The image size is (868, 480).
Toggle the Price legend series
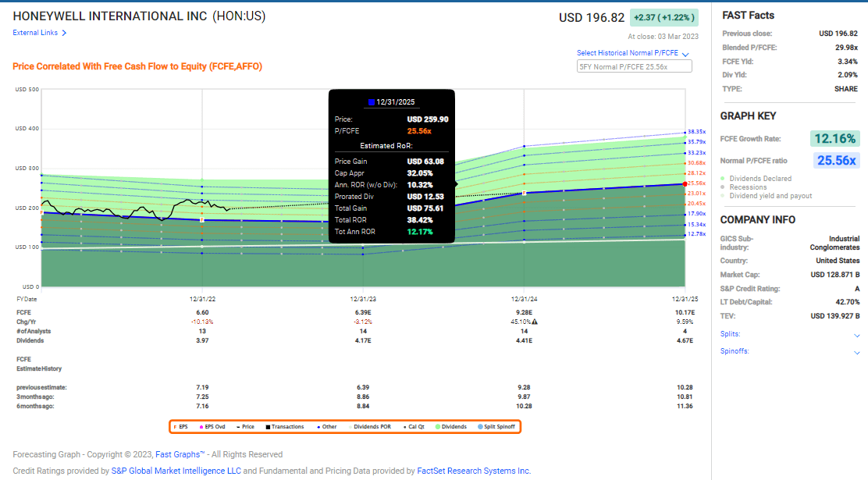pos(245,427)
